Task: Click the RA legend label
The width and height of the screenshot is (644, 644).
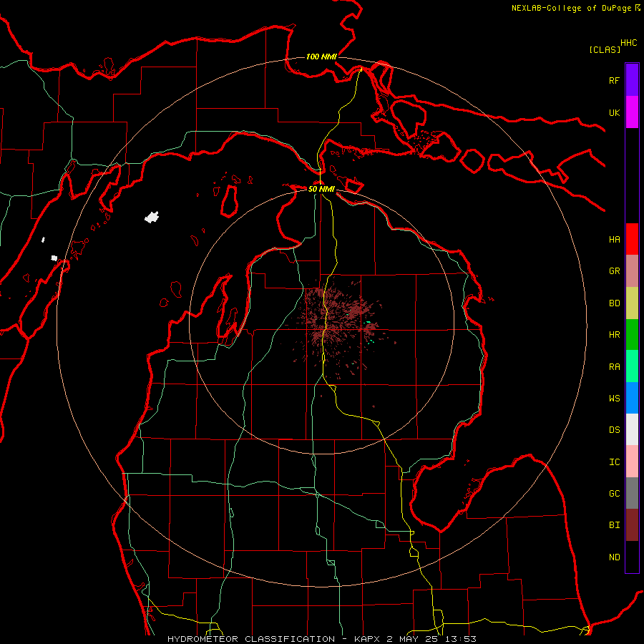Action: [614, 367]
